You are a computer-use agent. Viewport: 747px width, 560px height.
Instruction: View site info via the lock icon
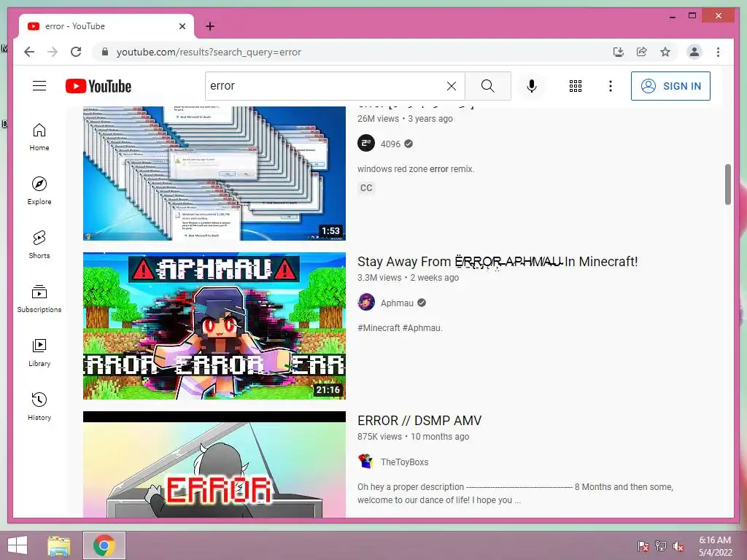coord(105,52)
